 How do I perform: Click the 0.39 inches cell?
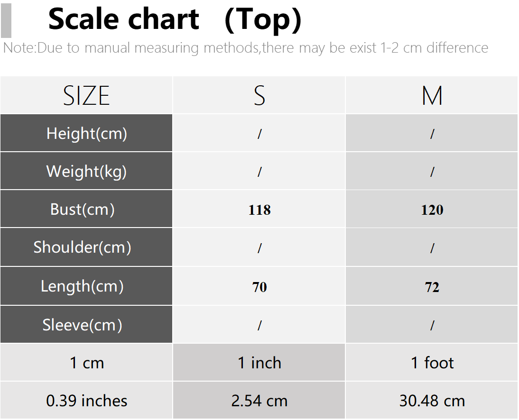(86, 400)
